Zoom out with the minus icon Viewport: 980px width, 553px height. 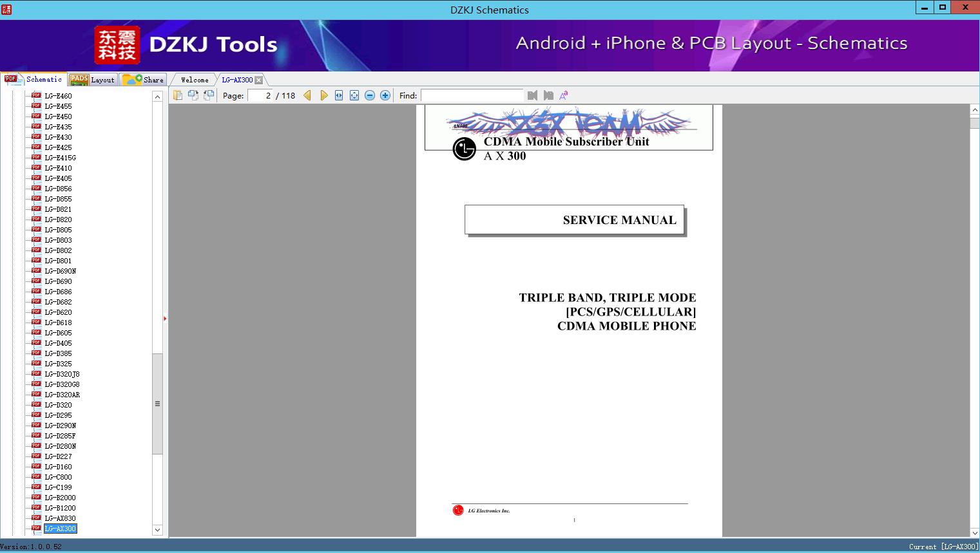[370, 95]
